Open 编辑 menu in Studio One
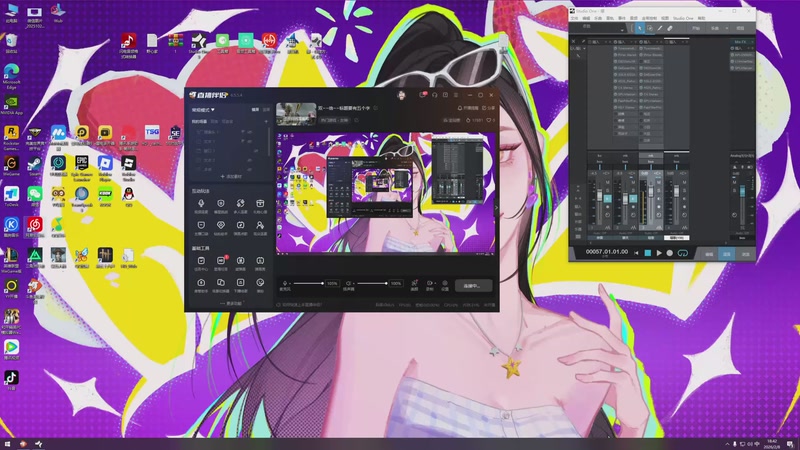 [586, 18]
